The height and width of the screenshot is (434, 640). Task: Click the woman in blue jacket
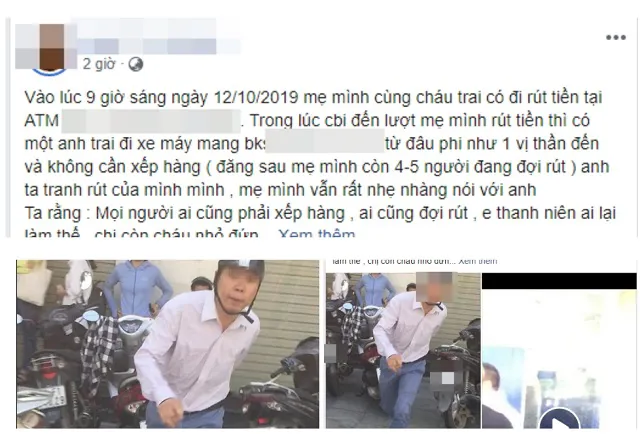[x=136, y=288]
